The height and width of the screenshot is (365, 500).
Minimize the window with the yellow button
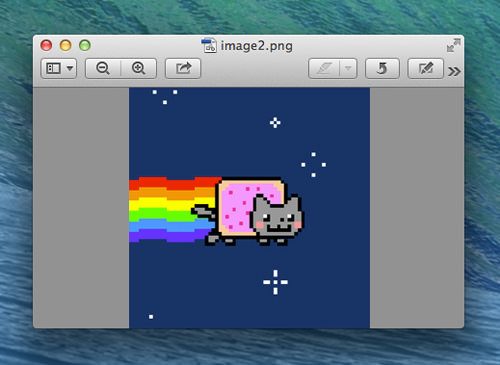(66, 45)
